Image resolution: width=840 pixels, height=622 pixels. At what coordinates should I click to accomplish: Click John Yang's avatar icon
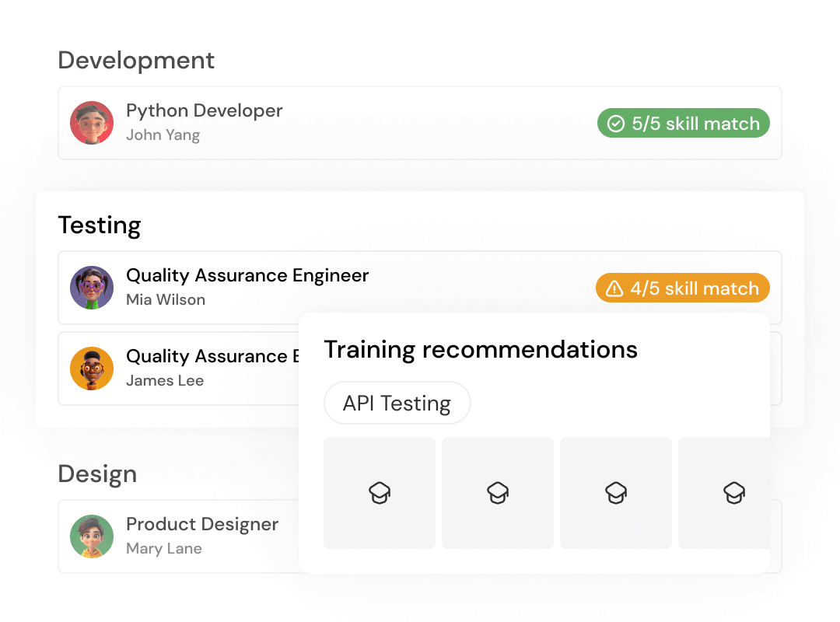coord(92,123)
